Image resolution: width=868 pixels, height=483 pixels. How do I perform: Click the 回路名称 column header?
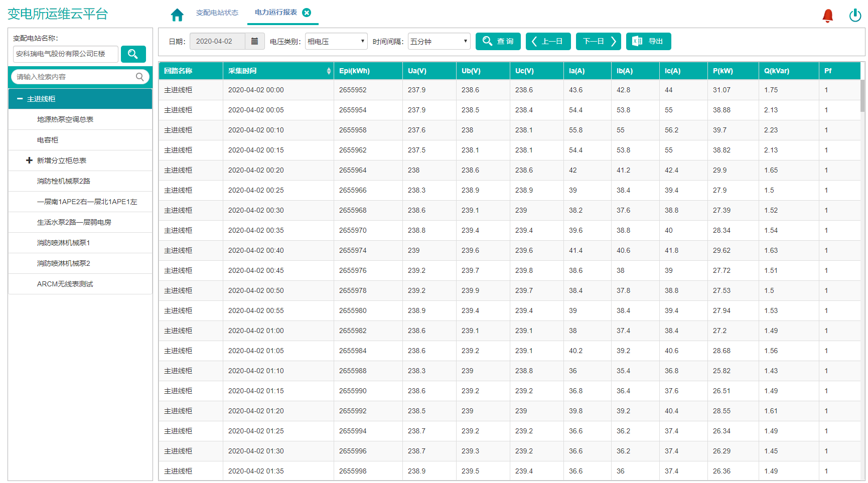pyautogui.click(x=191, y=71)
